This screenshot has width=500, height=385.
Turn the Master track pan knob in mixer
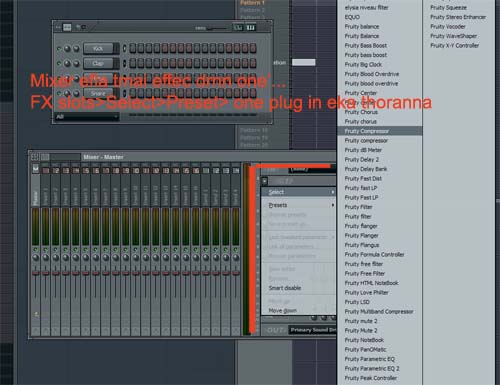36,257
